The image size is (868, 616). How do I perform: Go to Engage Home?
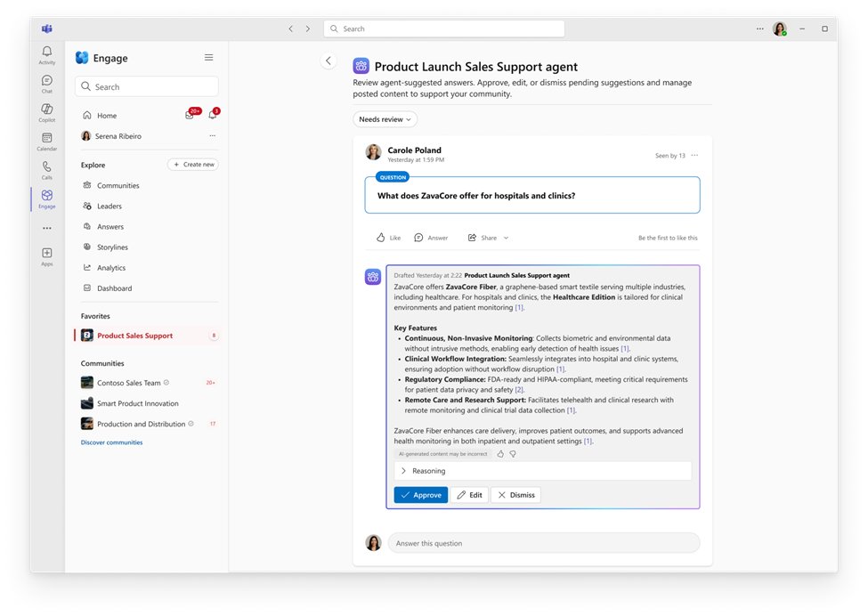tap(107, 116)
